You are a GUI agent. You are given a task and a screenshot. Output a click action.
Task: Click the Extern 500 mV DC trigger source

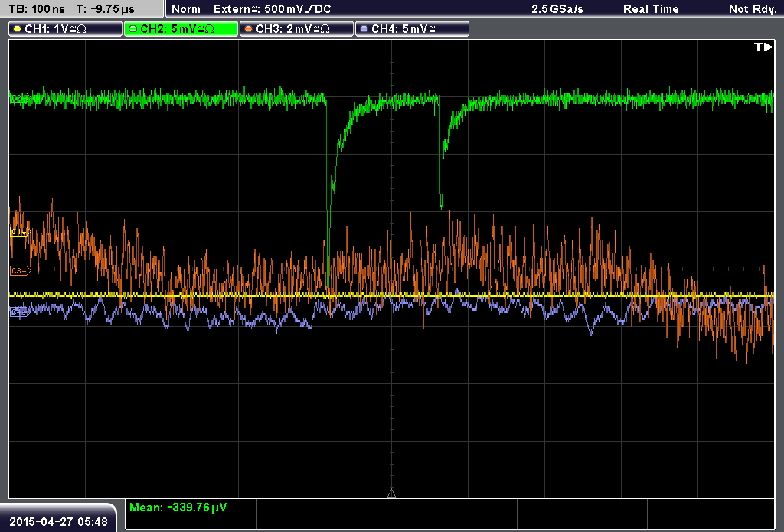pyautogui.click(x=272, y=9)
